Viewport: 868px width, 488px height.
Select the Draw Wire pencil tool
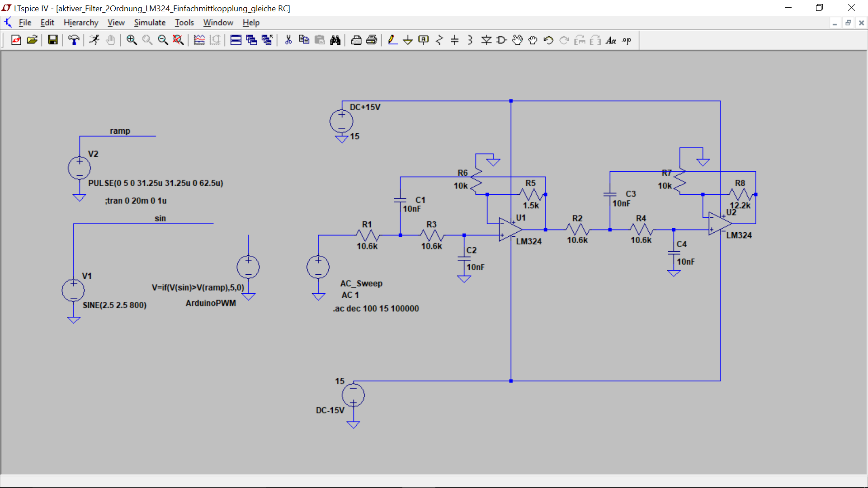[x=392, y=40]
